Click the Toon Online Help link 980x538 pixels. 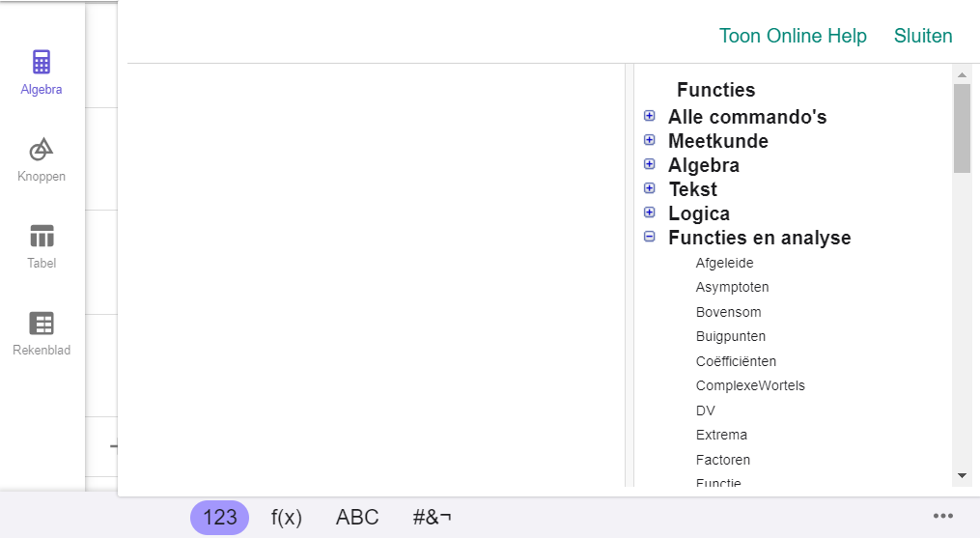(793, 36)
